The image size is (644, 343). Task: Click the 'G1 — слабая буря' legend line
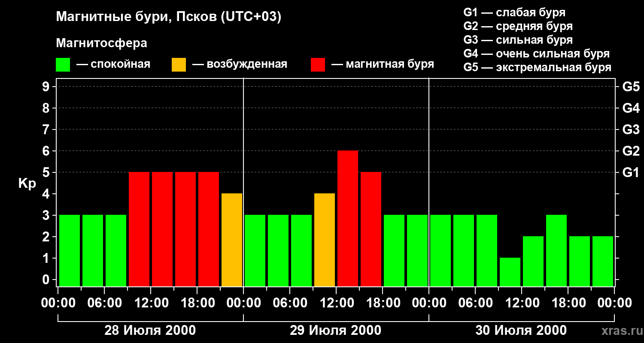514,12
